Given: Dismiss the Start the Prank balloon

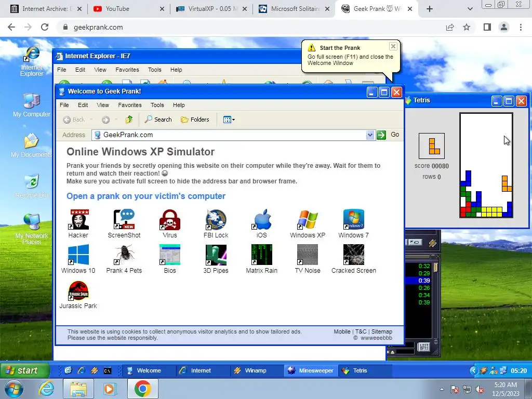Looking at the screenshot, I should click(393, 46).
